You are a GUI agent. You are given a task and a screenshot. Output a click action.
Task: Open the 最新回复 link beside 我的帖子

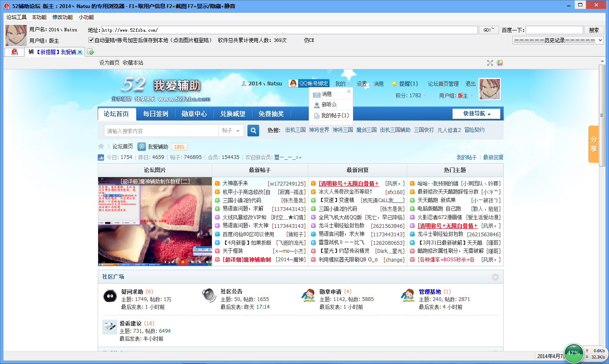pos(493,157)
